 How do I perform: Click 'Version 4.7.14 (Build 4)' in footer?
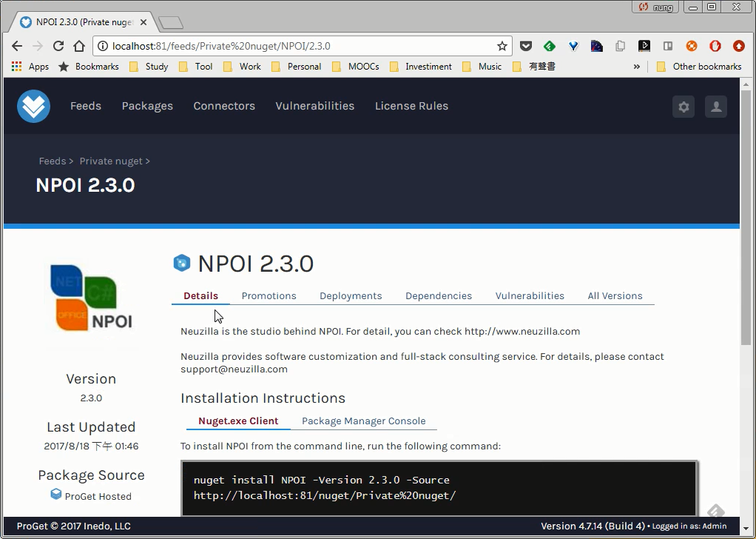pos(593,526)
